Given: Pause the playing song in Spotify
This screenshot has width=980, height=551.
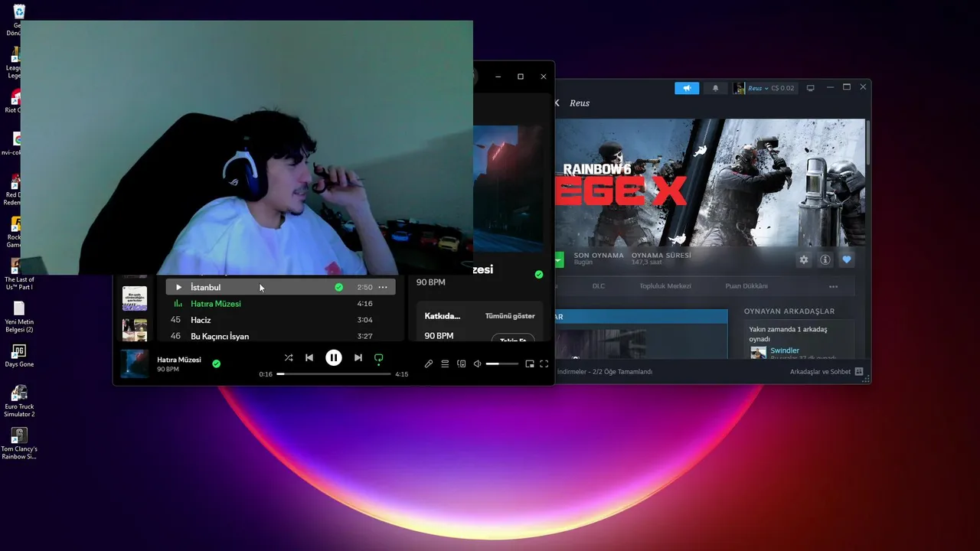Looking at the screenshot, I should coord(334,357).
